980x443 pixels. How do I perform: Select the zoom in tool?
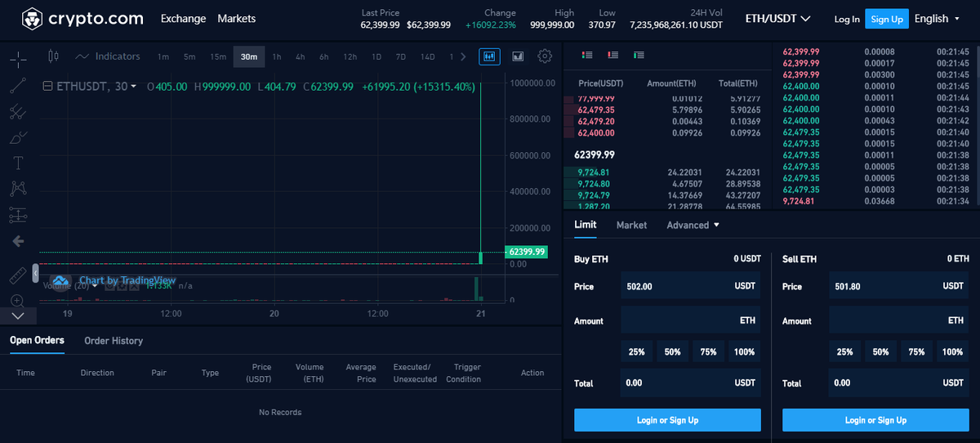18,300
